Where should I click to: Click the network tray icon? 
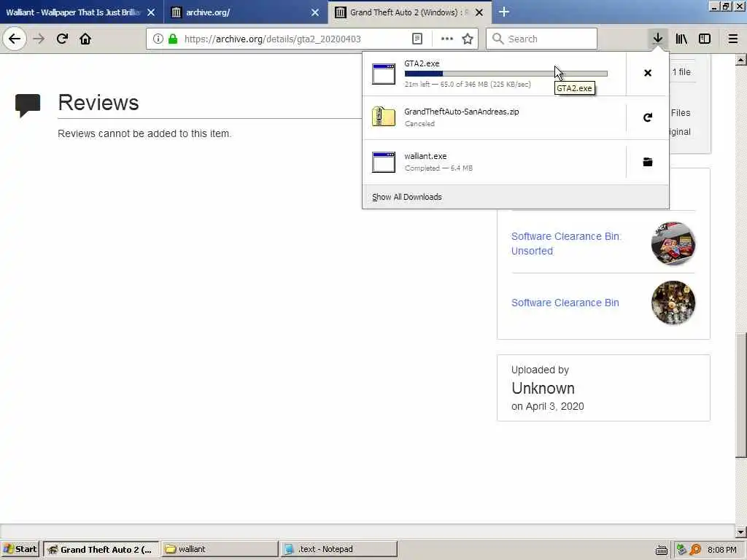(x=681, y=550)
